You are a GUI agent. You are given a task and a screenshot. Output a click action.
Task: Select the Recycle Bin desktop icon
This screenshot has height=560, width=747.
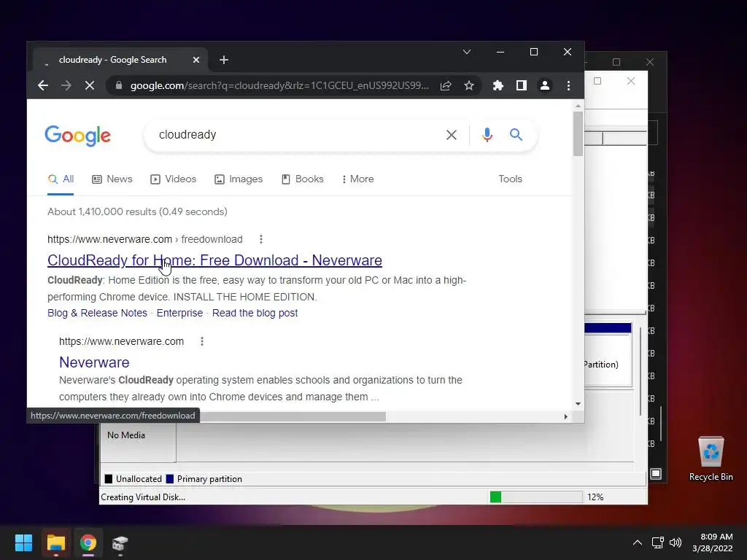[711, 459]
